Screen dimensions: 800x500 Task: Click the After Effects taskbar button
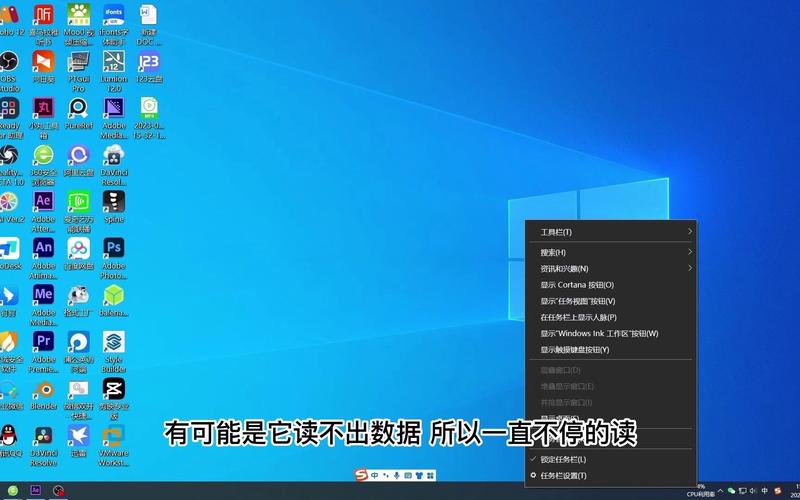pyautogui.click(x=35, y=490)
